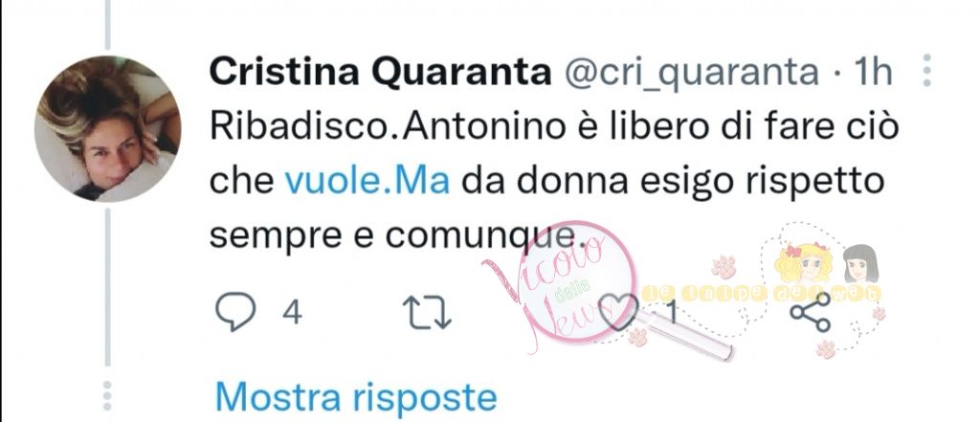The width and height of the screenshot is (980, 422).
Task: Click the reply speech bubble icon
Action: coord(235,311)
